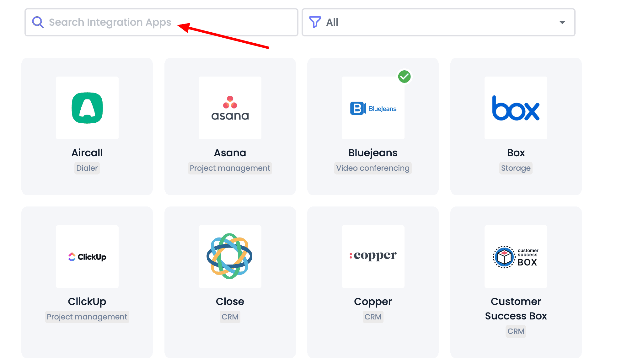Click Video conferencing tag under Bluejeans
622x364 pixels.
coord(373,168)
